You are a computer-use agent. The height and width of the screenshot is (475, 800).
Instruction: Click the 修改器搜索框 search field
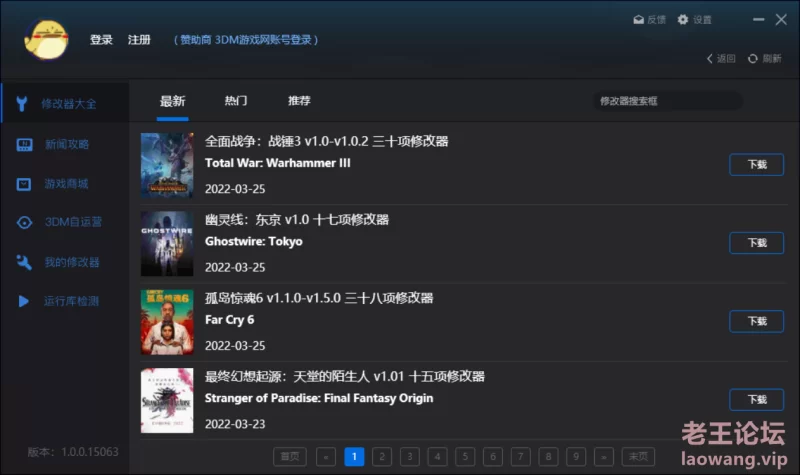[x=668, y=101]
